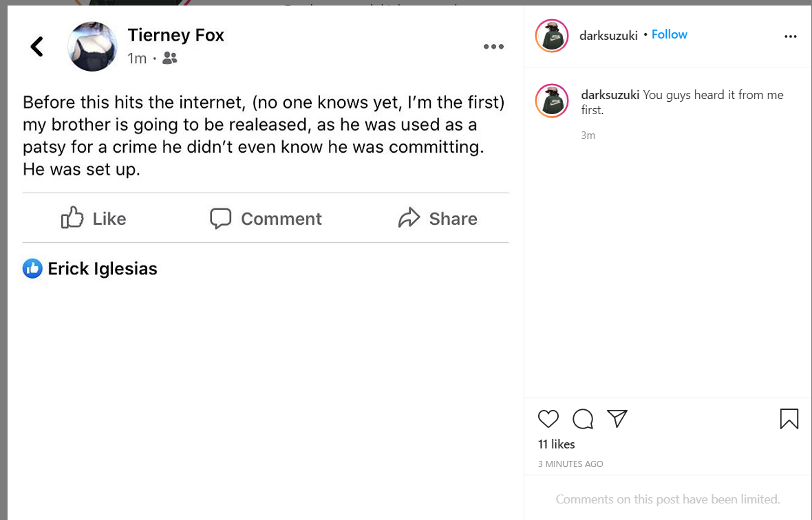Click the thumbs-up Like icon
The image size is (812, 520).
point(72,218)
